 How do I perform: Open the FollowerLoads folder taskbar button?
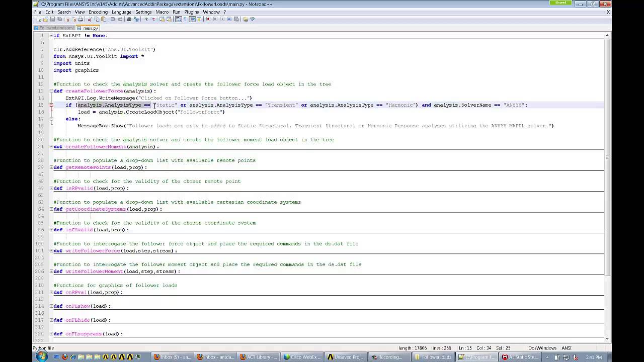pos(433,357)
